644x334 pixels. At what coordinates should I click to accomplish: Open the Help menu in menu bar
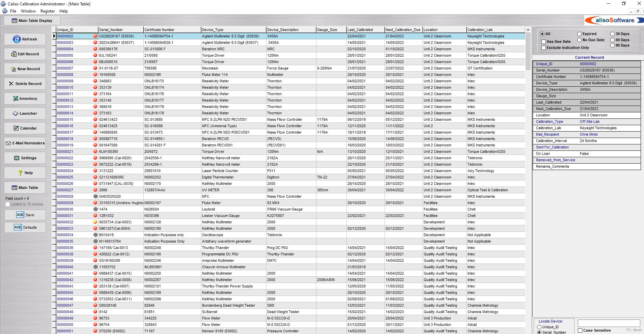point(63,11)
